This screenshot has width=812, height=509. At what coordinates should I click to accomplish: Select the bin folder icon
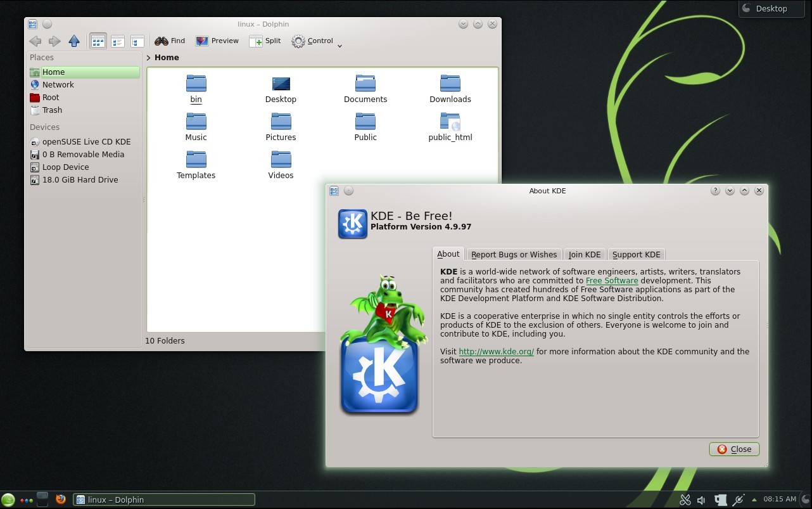pyautogui.click(x=196, y=84)
